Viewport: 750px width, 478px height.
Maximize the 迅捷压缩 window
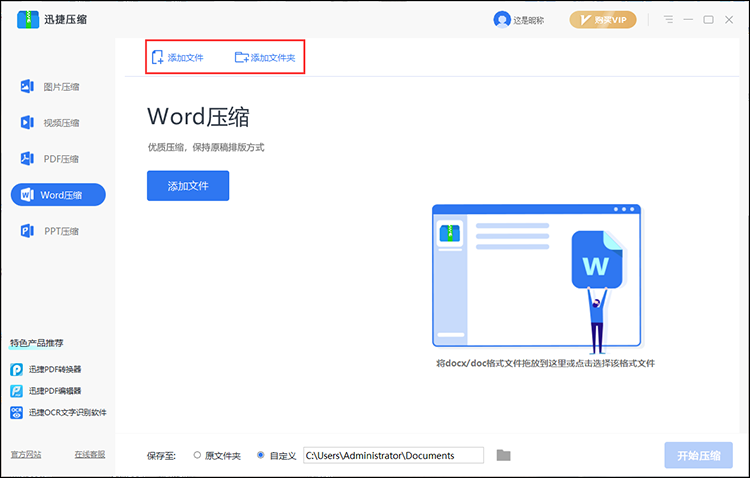[x=708, y=20]
